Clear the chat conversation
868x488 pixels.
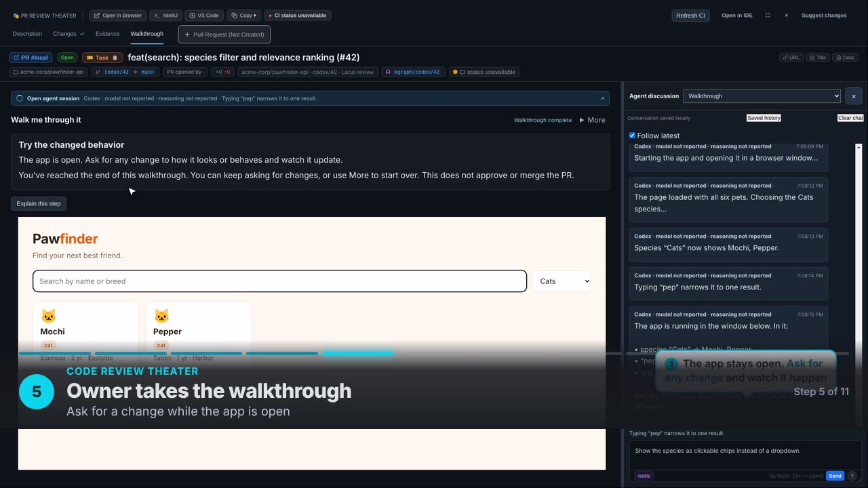(850, 118)
